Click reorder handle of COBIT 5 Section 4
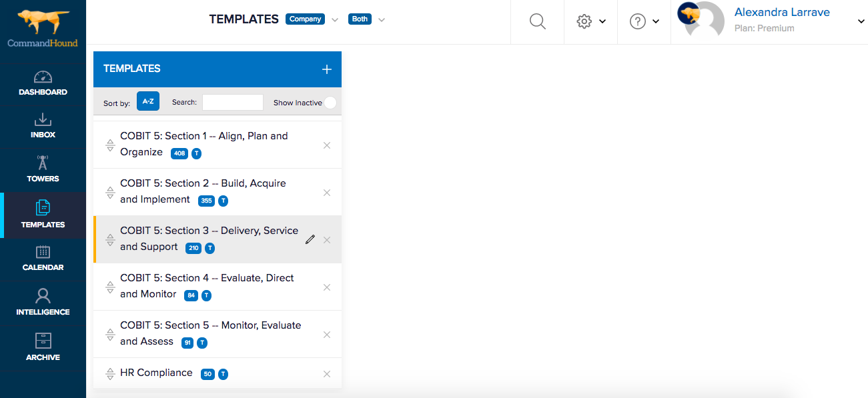Viewport: 868px width, 398px height. pos(111,287)
